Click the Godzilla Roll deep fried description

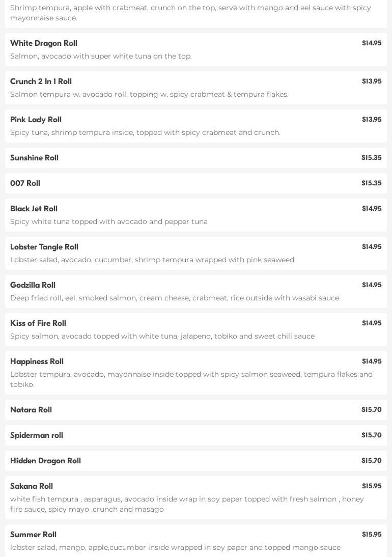(175, 298)
